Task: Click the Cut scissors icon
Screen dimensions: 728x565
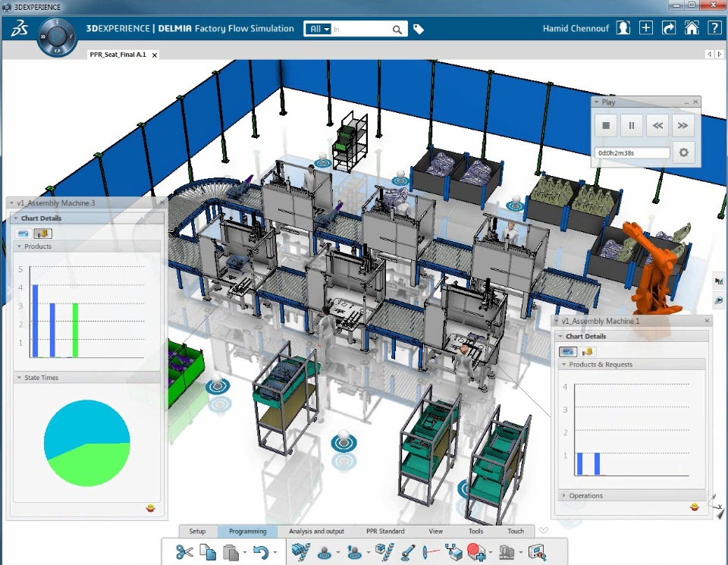Action: (184, 552)
